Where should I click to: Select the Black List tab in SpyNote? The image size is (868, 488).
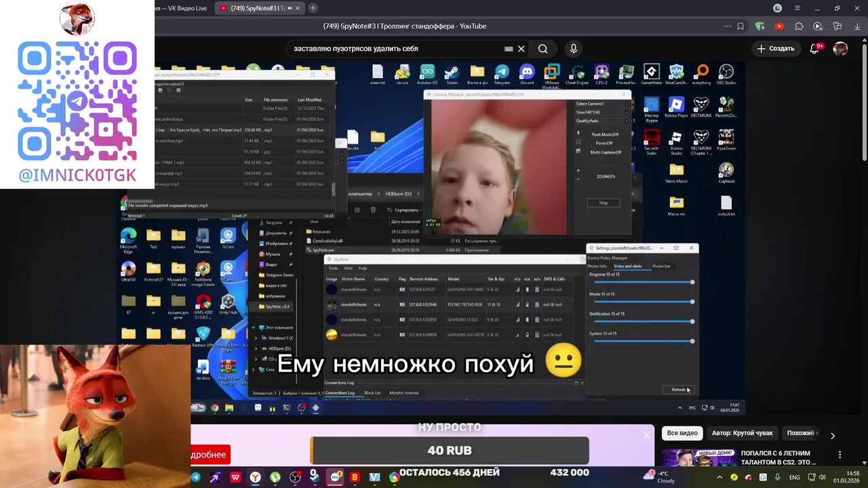[372, 393]
